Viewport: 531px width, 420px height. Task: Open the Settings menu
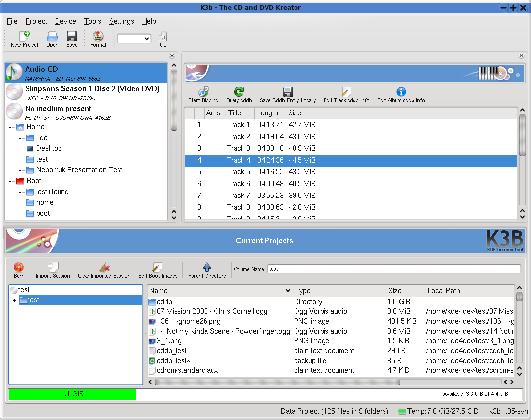[121, 21]
